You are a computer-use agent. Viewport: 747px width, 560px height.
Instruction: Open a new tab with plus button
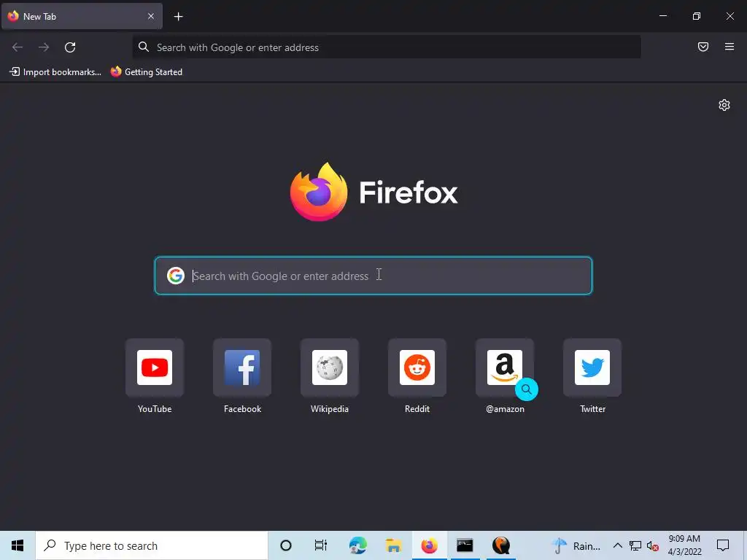click(x=178, y=17)
